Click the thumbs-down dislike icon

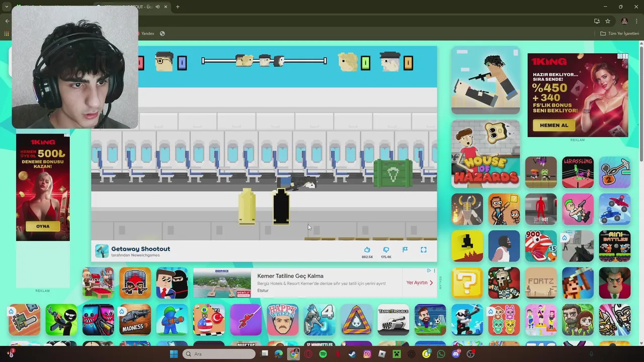(386, 250)
